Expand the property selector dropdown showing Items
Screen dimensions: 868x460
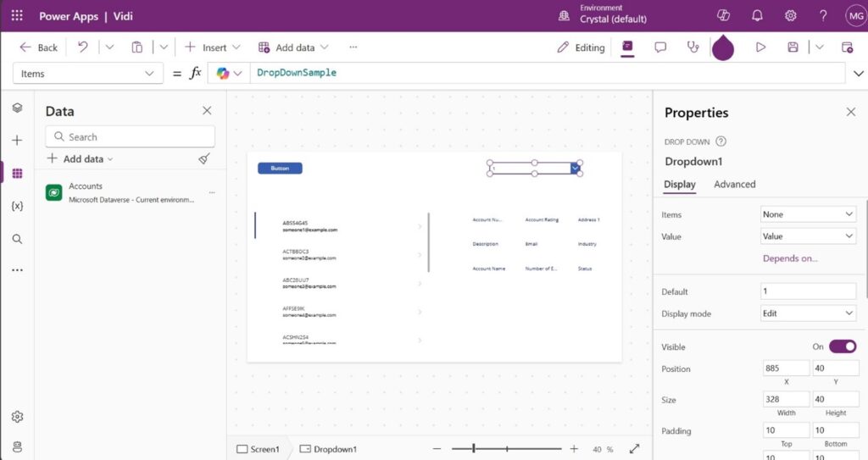coord(88,74)
